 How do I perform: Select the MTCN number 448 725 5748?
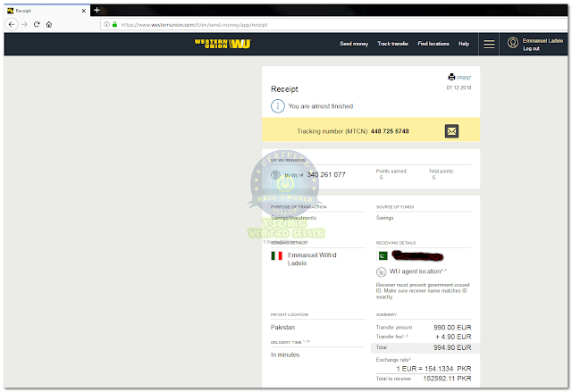point(390,131)
